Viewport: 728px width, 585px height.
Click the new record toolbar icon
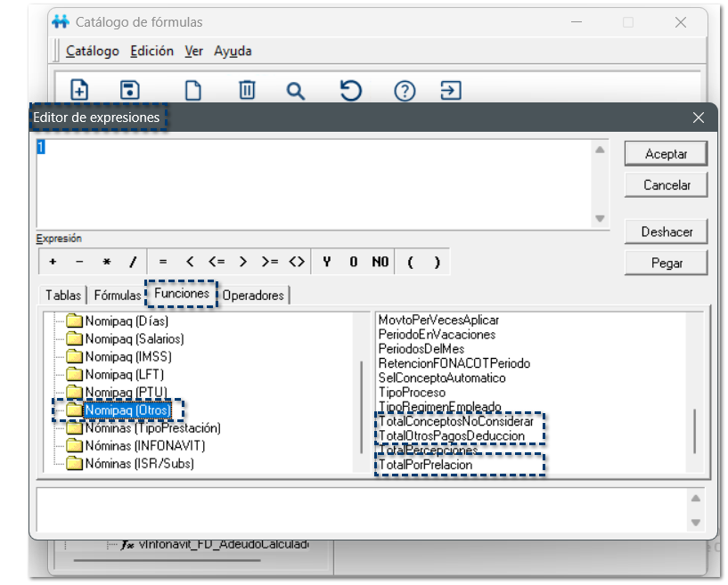(79, 90)
